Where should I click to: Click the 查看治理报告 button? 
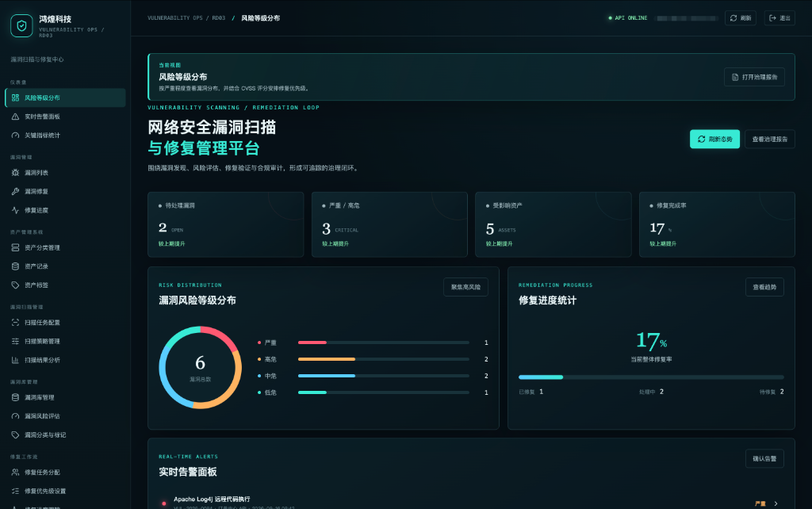click(769, 139)
